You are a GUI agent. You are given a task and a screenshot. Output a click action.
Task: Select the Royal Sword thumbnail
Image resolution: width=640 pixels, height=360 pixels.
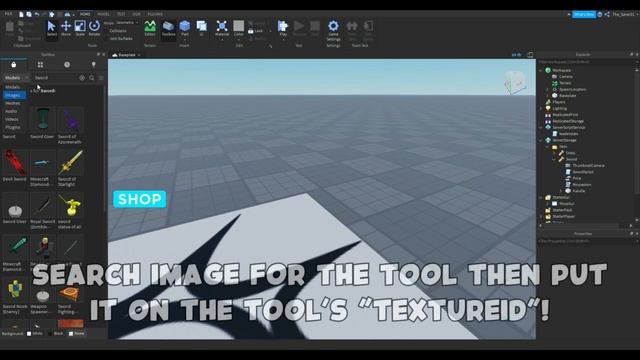tap(42, 205)
